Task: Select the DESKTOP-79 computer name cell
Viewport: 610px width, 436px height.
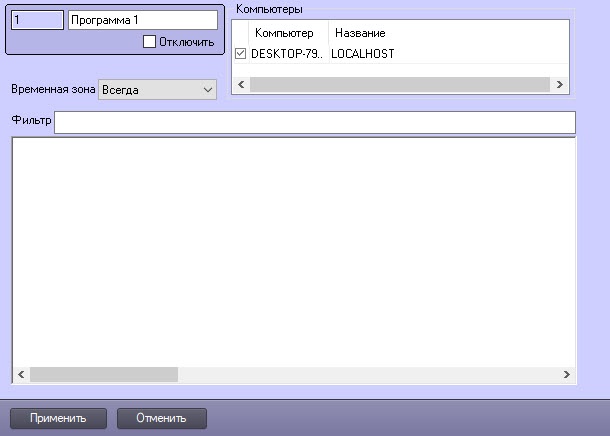Action: (x=286, y=53)
